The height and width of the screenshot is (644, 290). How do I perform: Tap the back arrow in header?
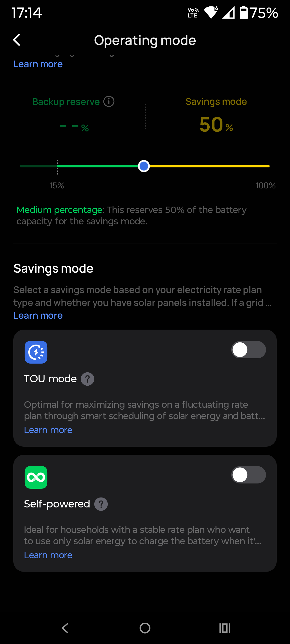click(x=16, y=40)
